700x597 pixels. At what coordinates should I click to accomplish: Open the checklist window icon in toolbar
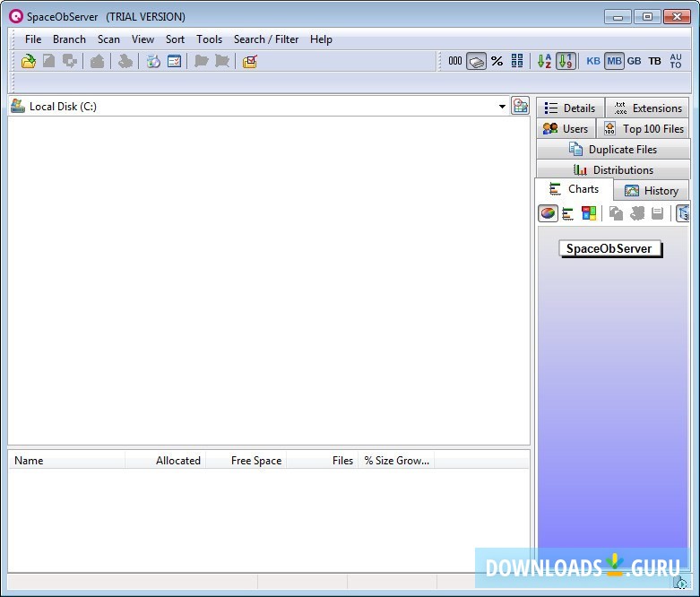tap(174, 61)
